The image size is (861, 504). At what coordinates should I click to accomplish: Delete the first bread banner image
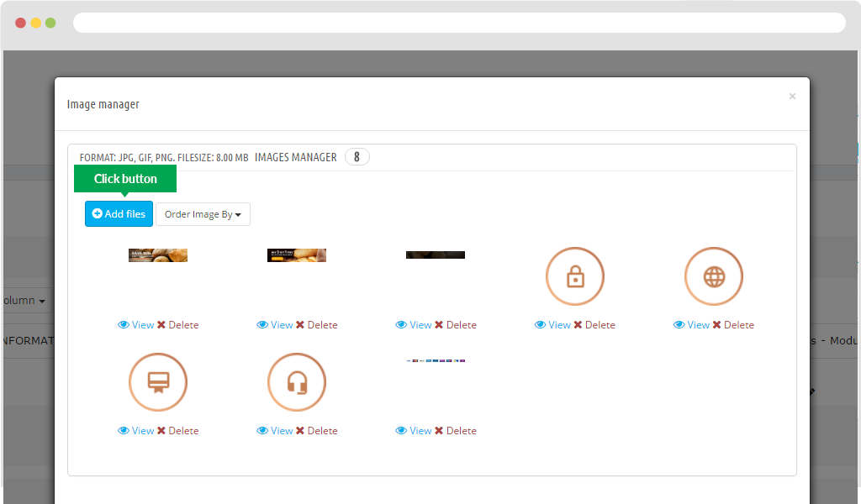tap(178, 325)
